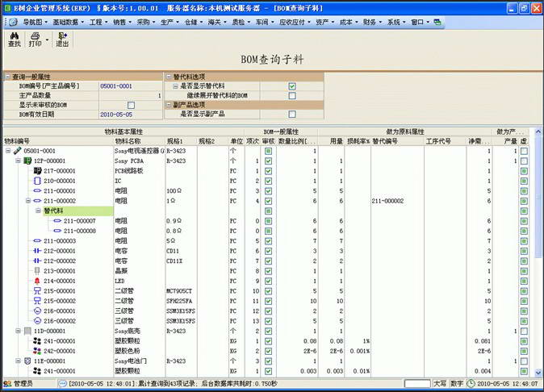Click the BOM编号 field value 05001-0001
This screenshot has height=392, width=544.
[131, 86]
